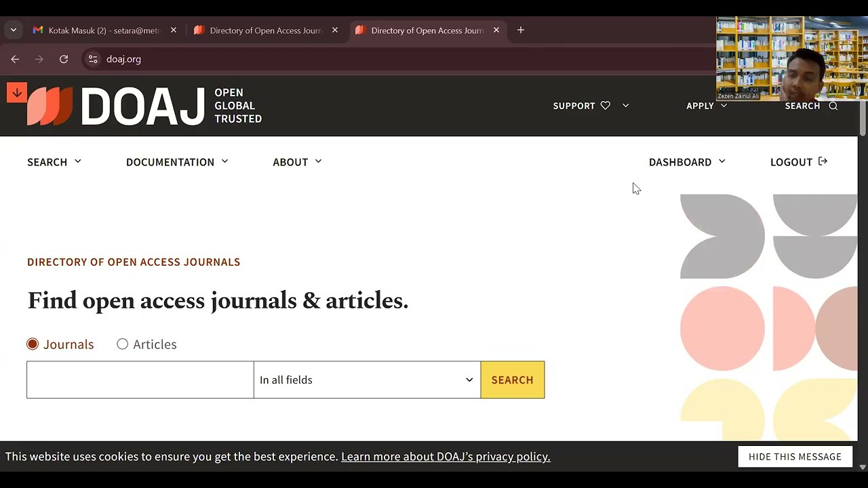Open the In all fields dropdown
The height and width of the screenshot is (488, 868).
tap(367, 380)
